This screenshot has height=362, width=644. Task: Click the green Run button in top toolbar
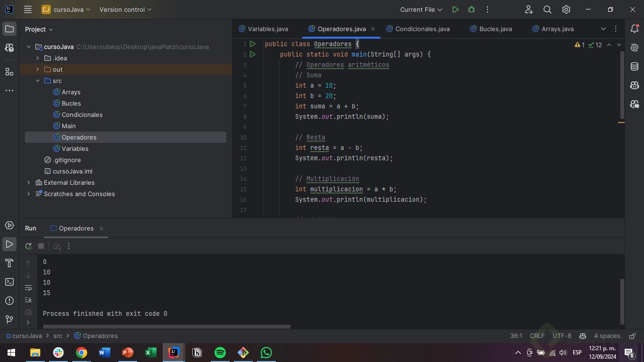pyautogui.click(x=455, y=9)
